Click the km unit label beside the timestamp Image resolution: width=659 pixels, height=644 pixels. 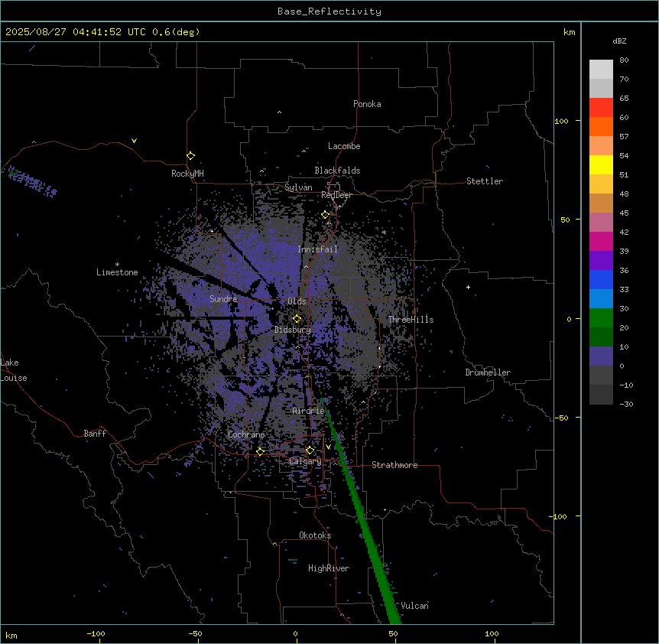(x=569, y=32)
